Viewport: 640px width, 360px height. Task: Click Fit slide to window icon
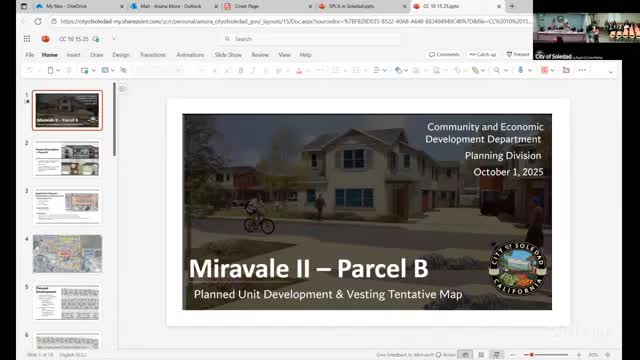[608, 355]
